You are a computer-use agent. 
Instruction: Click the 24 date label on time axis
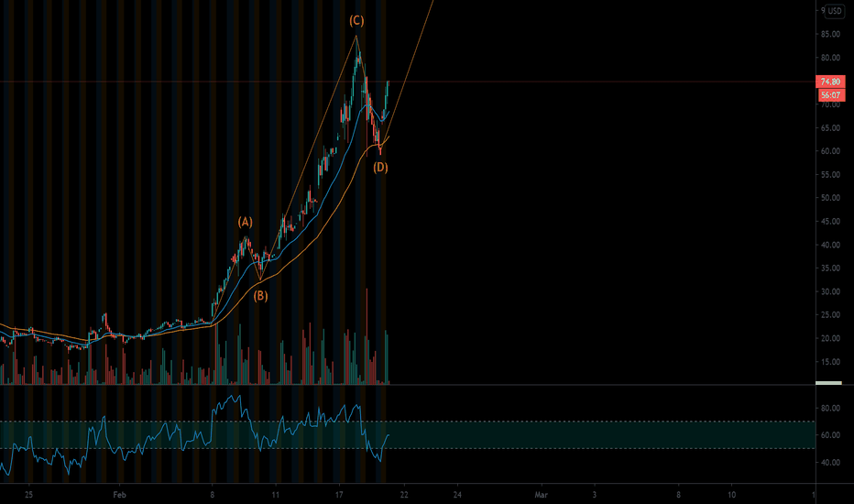[457, 495]
